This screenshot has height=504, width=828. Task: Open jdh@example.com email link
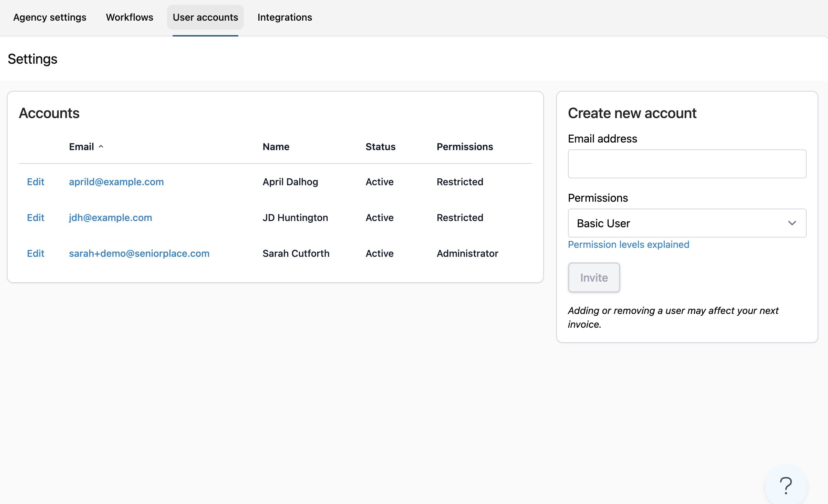[x=110, y=218]
